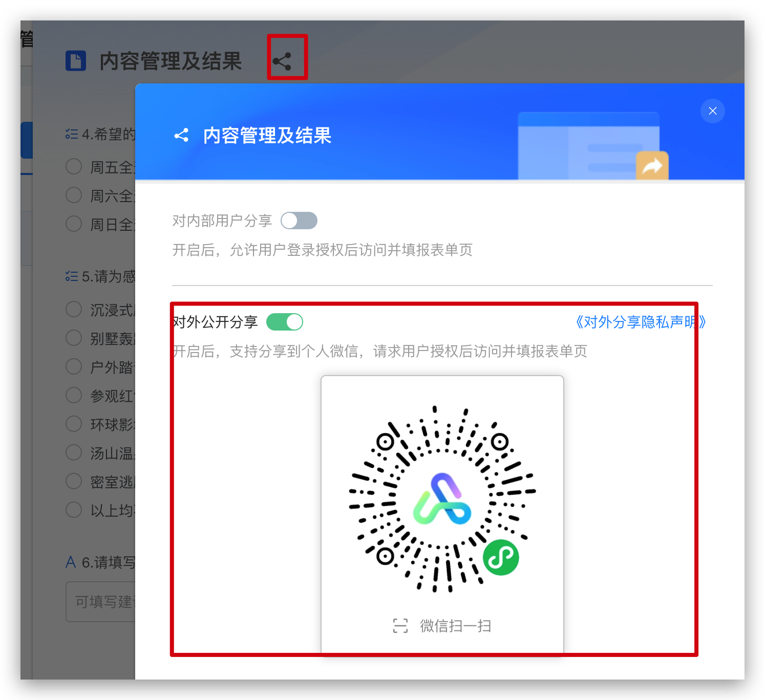Click the list icon beside question 5.请为感
This screenshot has width=765, height=700.
tap(72, 276)
